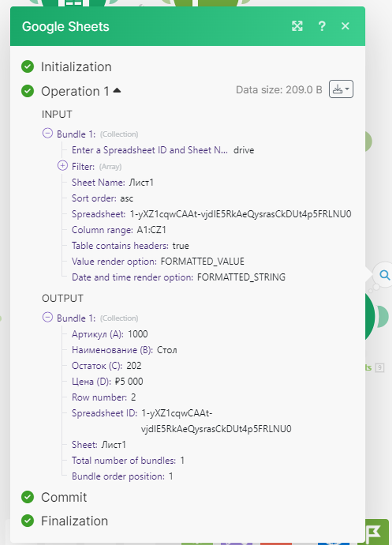Click the input Spreadsheet ID value
The width and height of the screenshot is (392, 545).
point(241,214)
